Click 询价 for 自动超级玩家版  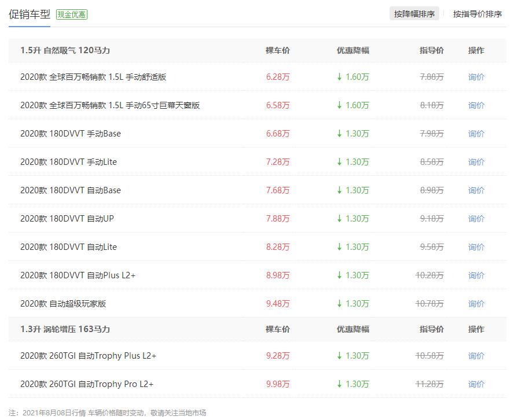476,304
